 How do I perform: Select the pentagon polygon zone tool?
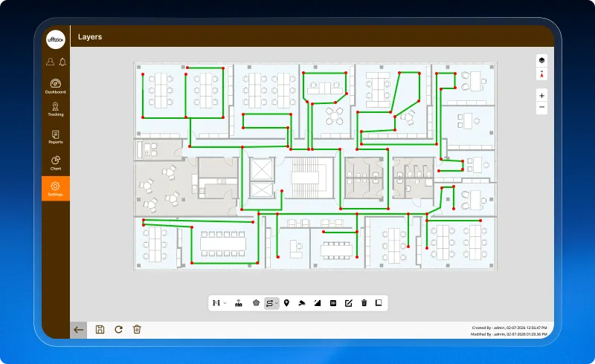point(256,302)
